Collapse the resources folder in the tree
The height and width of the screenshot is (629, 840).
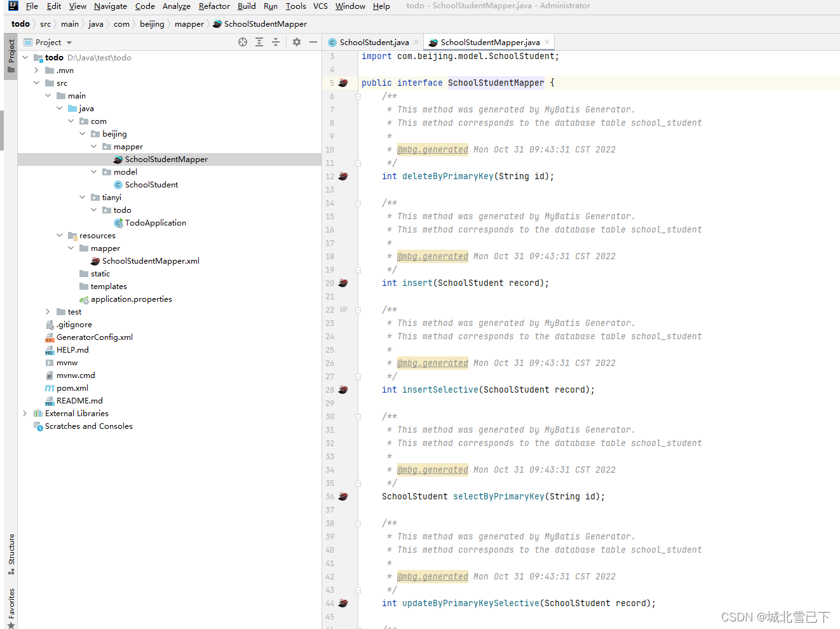(60, 235)
